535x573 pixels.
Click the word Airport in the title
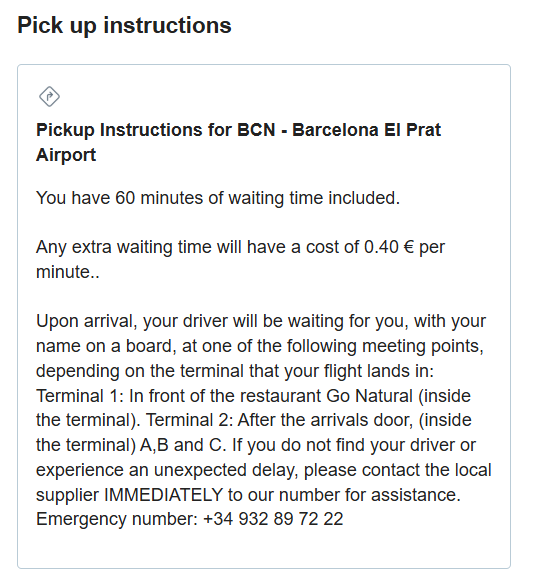(x=66, y=155)
